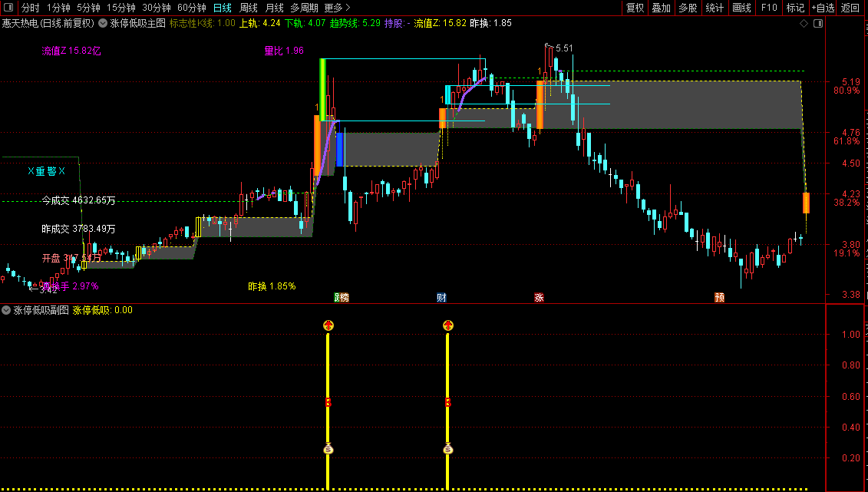Click the 财 financial report marker
This screenshot has width=868, height=492.
pyautogui.click(x=441, y=298)
